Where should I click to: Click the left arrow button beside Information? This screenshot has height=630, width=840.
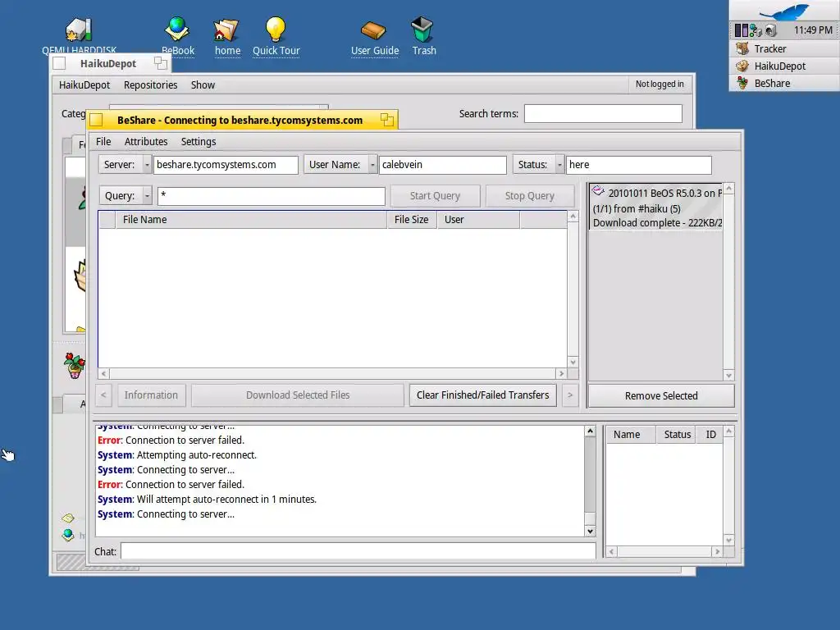[103, 395]
